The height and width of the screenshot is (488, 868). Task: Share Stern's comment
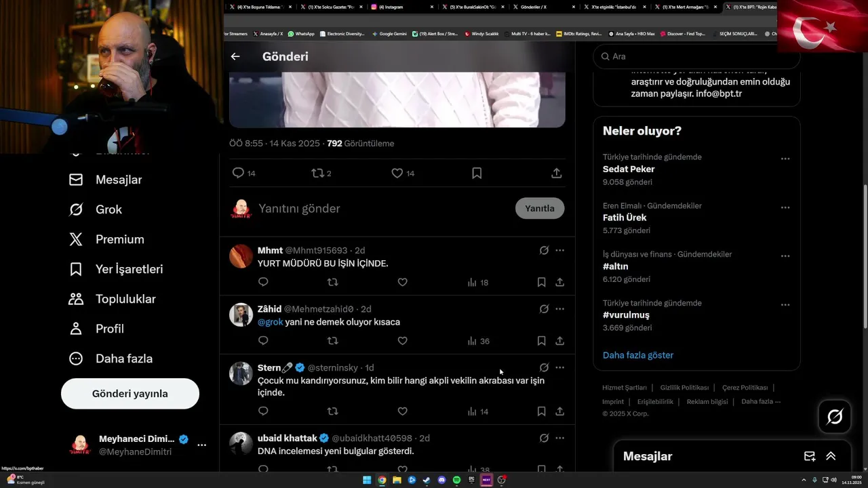(559, 411)
